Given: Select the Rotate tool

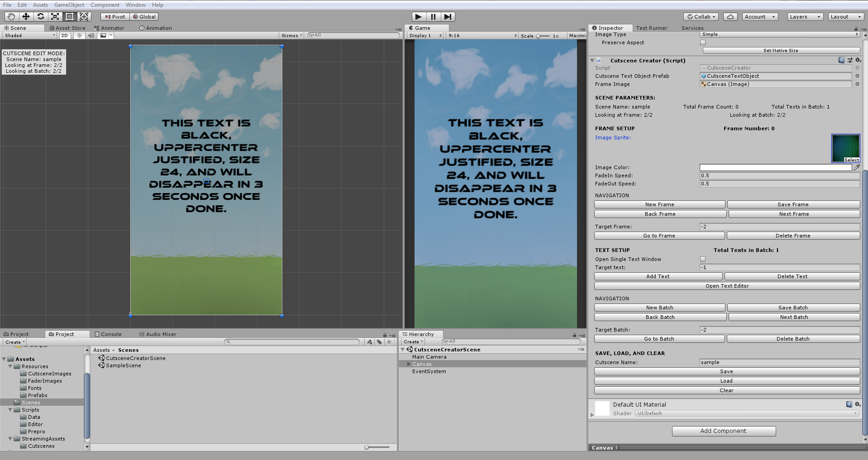Looking at the screenshot, I should pos(40,17).
